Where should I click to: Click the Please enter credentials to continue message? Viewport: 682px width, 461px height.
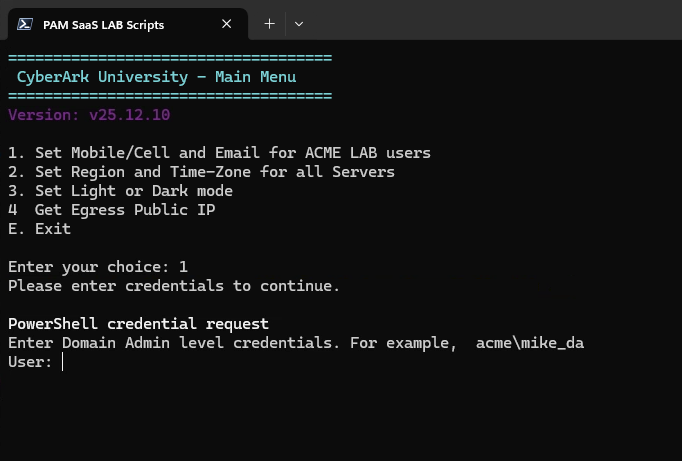click(x=174, y=286)
